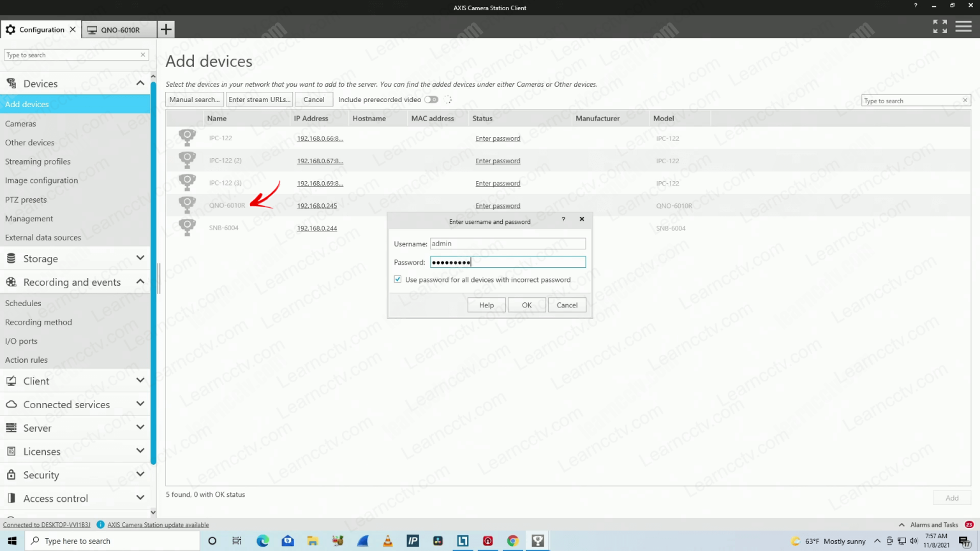Viewport: 980px width, 551px height.
Task: Expand the Client section
Action: (140, 381)
